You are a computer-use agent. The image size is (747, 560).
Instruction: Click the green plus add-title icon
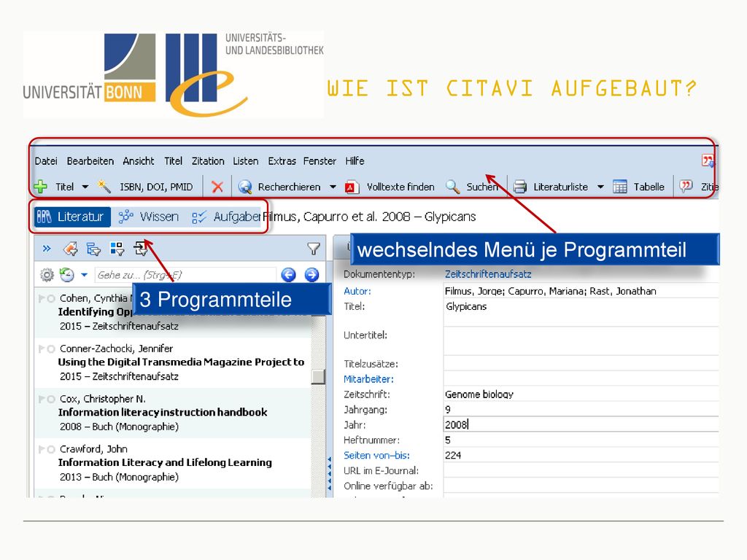pos(41,187)
